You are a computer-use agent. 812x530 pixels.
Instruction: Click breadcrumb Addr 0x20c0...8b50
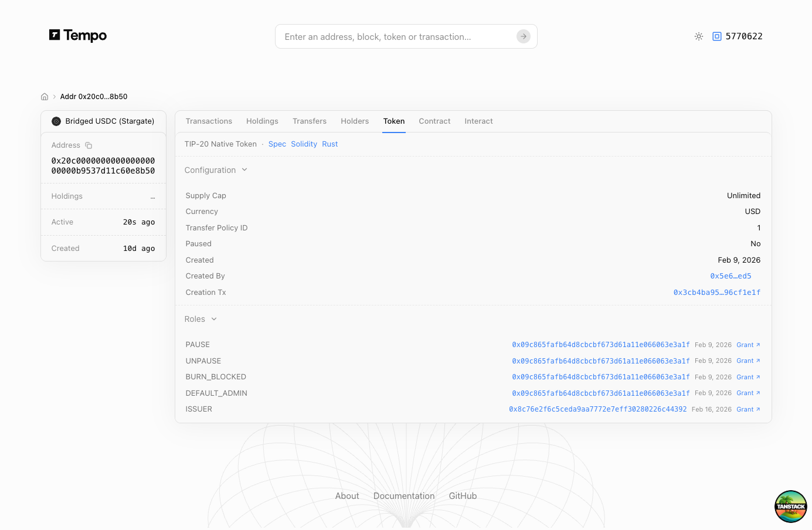point(94,97)
